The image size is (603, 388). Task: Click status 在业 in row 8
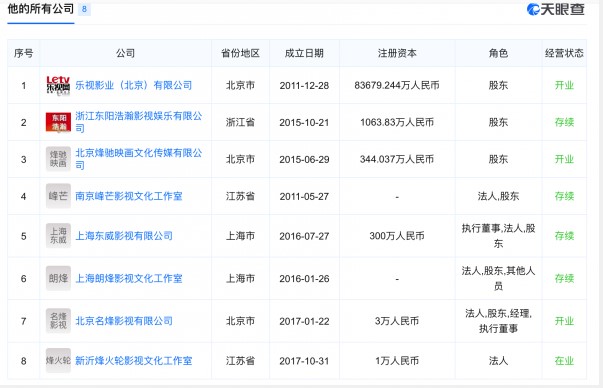[x=564, y=361]
